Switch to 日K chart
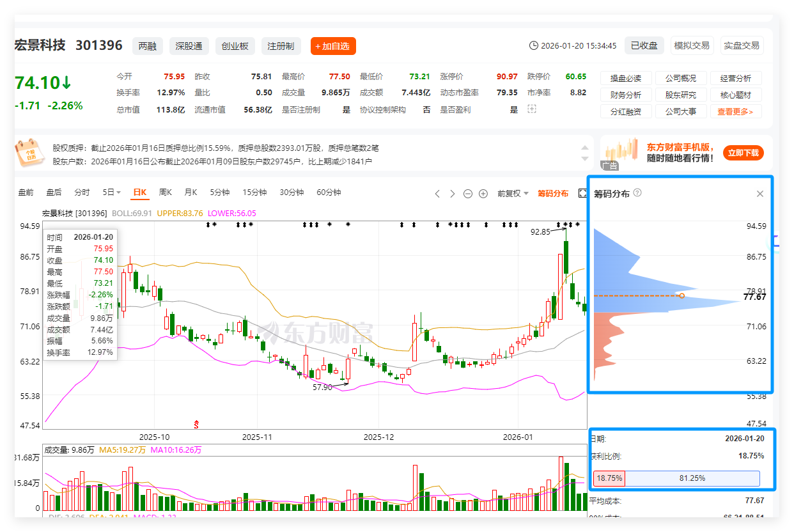Viewport: 794px width, 532px height. [x=139, y=192]
